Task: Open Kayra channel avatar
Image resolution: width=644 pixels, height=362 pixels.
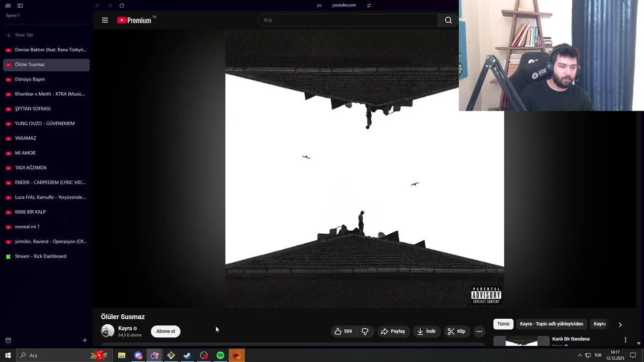Action: tap(108, 331)
